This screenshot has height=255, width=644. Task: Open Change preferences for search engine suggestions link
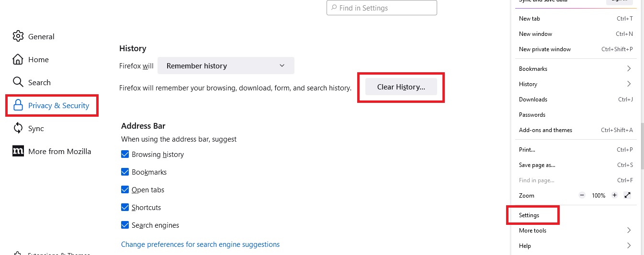click(x=200, y=244)
